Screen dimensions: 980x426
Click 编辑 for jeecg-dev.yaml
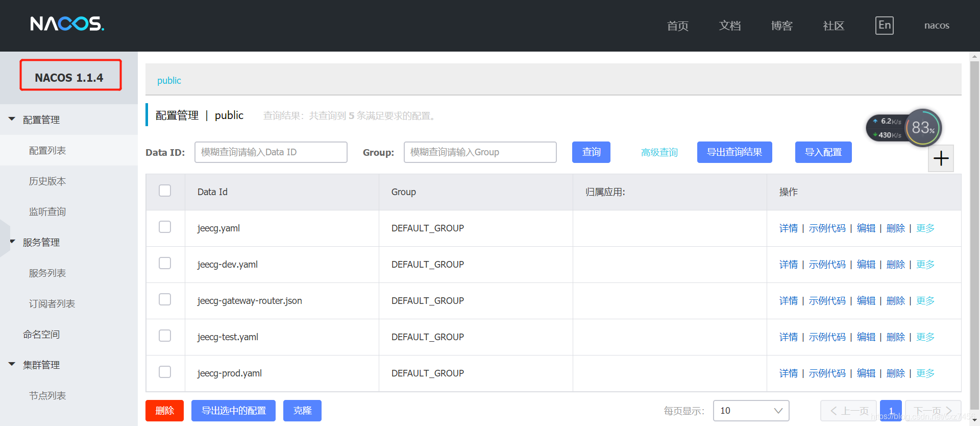(866, 265)
